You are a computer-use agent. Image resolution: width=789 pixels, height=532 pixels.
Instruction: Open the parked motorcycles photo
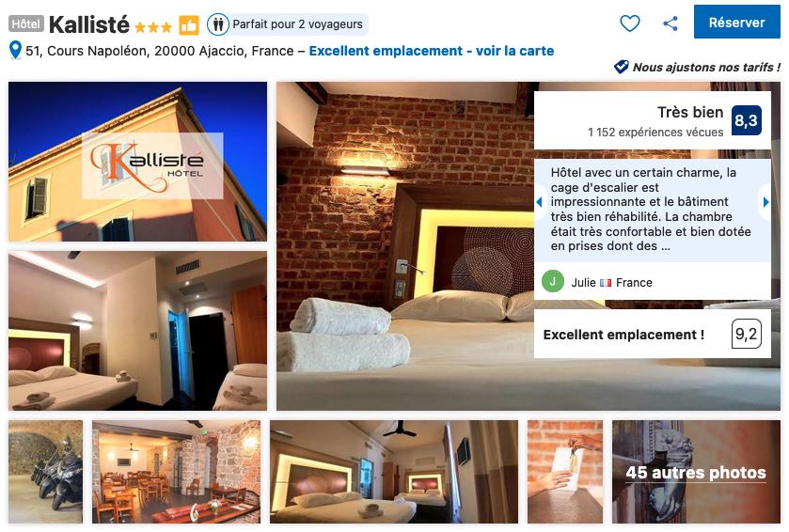coord(46,472)
